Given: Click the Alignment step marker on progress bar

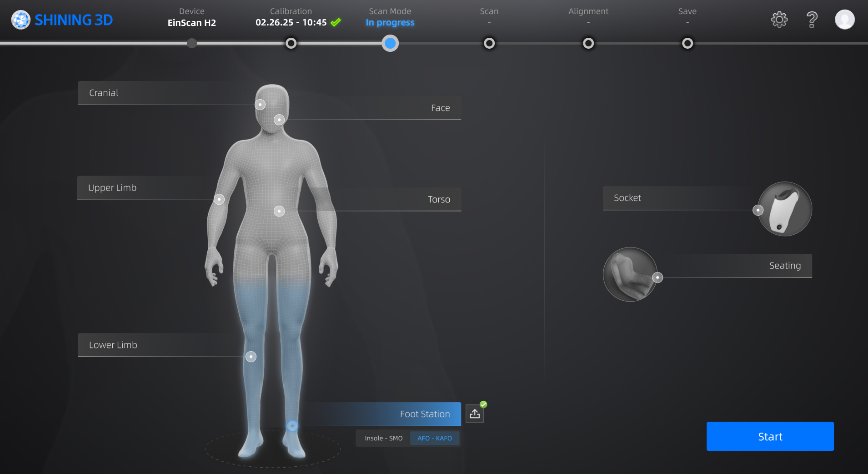Looking at the screenshot, I should pos(588,43).
